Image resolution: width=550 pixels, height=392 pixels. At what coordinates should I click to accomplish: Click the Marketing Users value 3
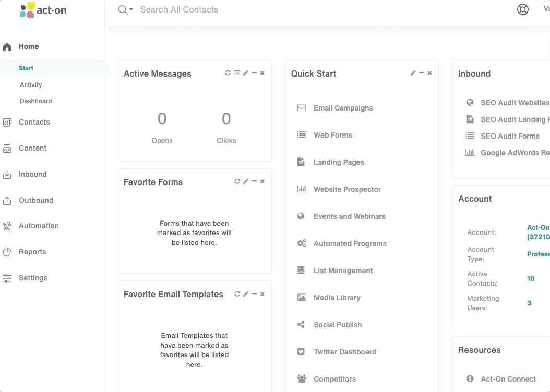pyautogui.click(x=529, y=303)
